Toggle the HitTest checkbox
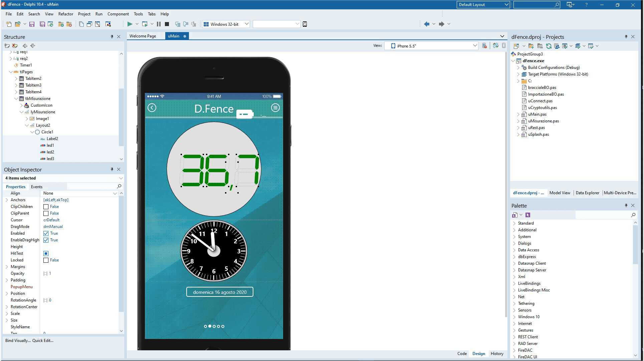 46,254
